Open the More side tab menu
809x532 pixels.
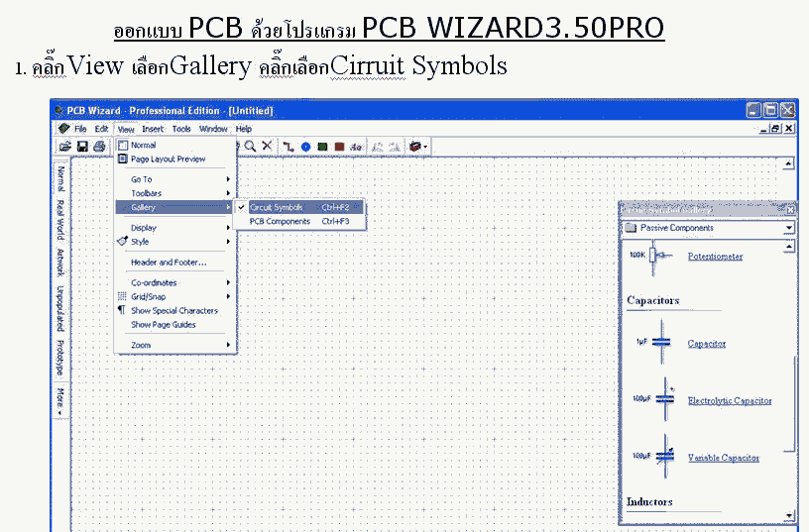(x=60, y=401)
